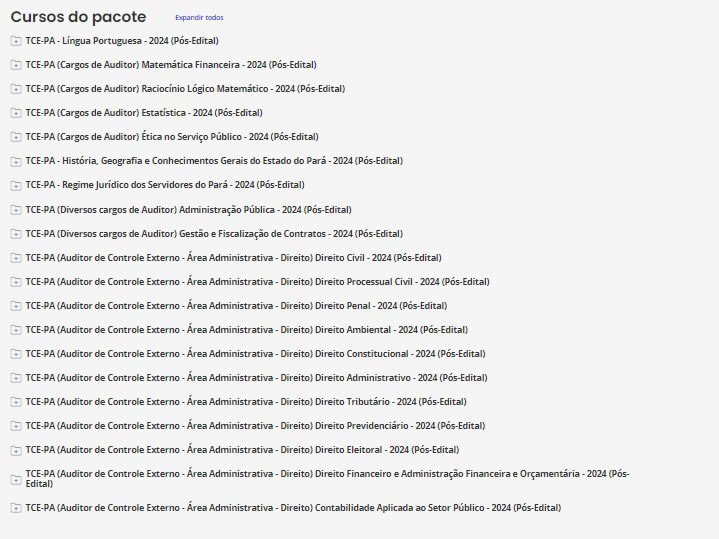
Task: Click the 'Expandir todos' link
Action: pos(199,18)
